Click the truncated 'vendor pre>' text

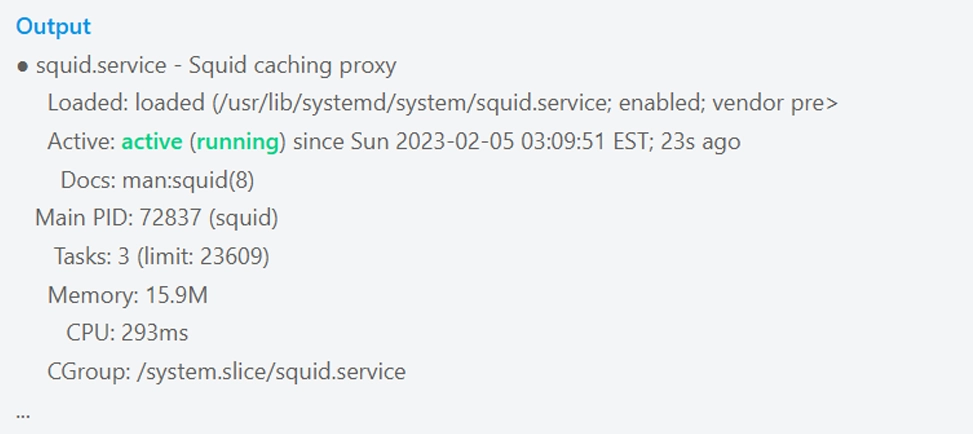click(x=775, y=103)
